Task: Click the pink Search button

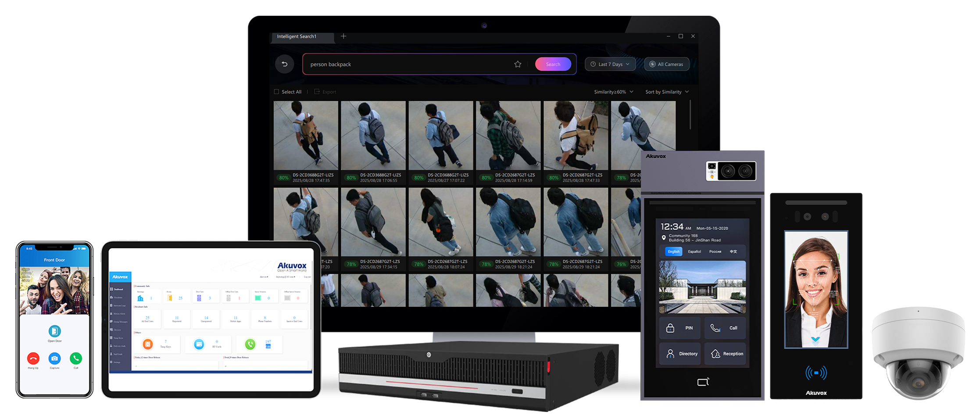Action: pyautogui.click(x=553, y=64)
